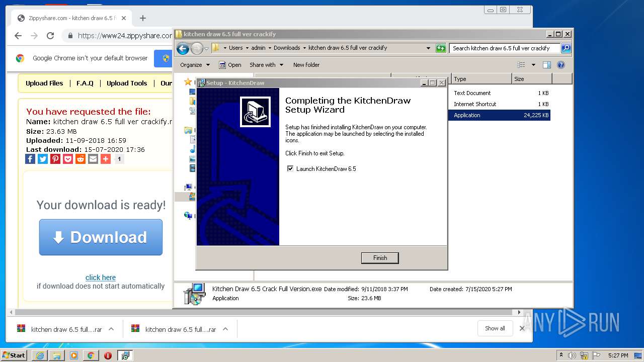
Task: Save file link to Pocket icon
Action: [x=68, y=159]
